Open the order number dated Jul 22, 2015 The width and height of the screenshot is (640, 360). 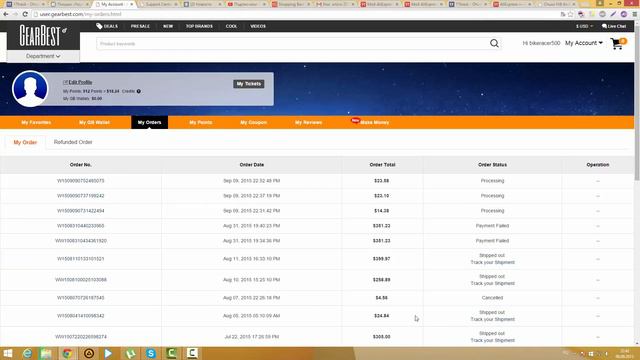click(x=80, y=337)
